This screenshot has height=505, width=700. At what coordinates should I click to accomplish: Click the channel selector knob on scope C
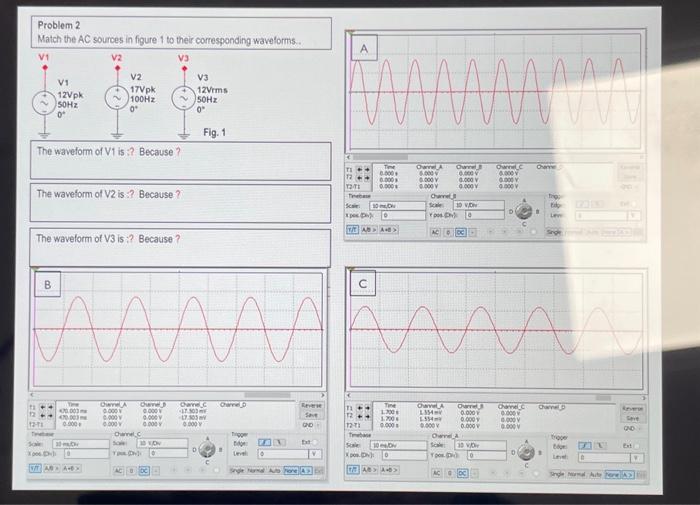(526, 453)
